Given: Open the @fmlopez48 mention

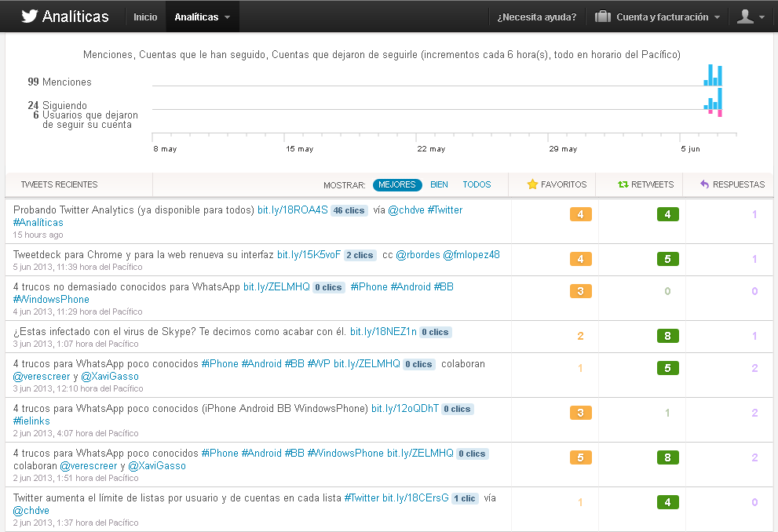Looking at the screenshot, I should (x=471, y=255).
